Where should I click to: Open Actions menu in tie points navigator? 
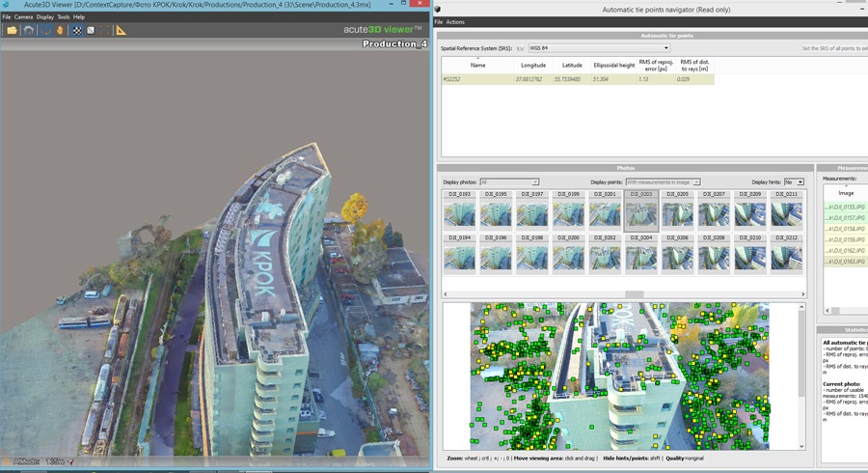tap(455, 22)
